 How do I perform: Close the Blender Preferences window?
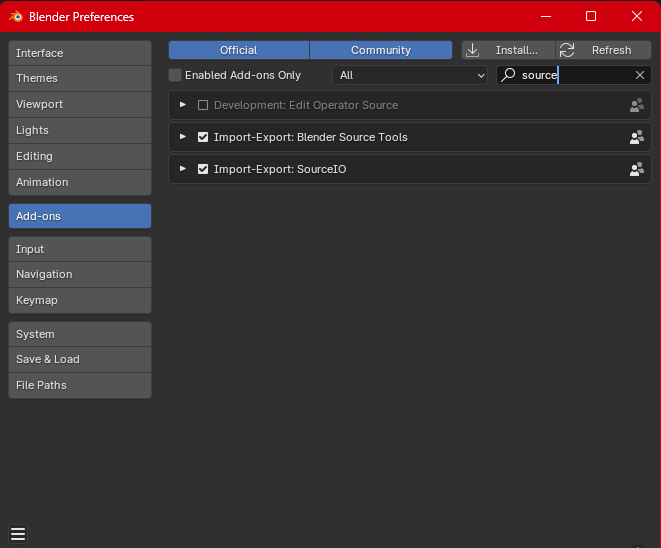coord(637,16)
